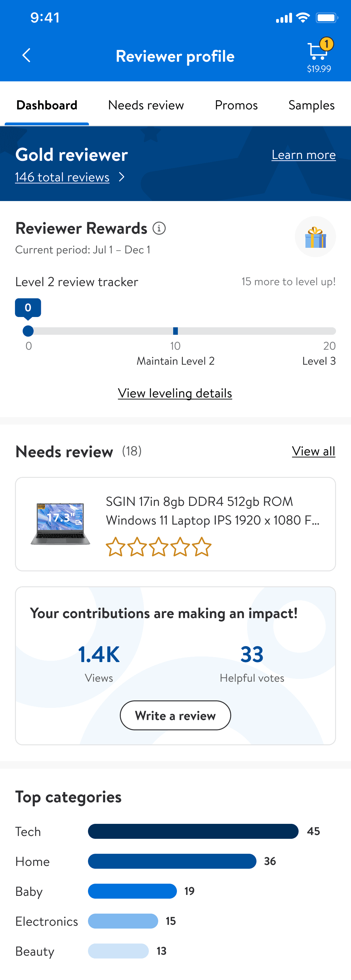The image size is (351, 980).
Task: Tap the back arrow icon
Action: (26, 55)
